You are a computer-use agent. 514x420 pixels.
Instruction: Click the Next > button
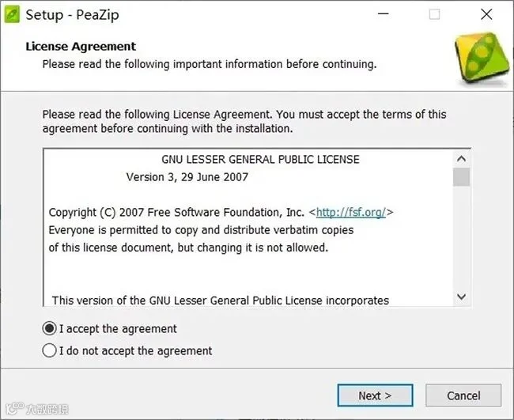(x=375, y=395)
